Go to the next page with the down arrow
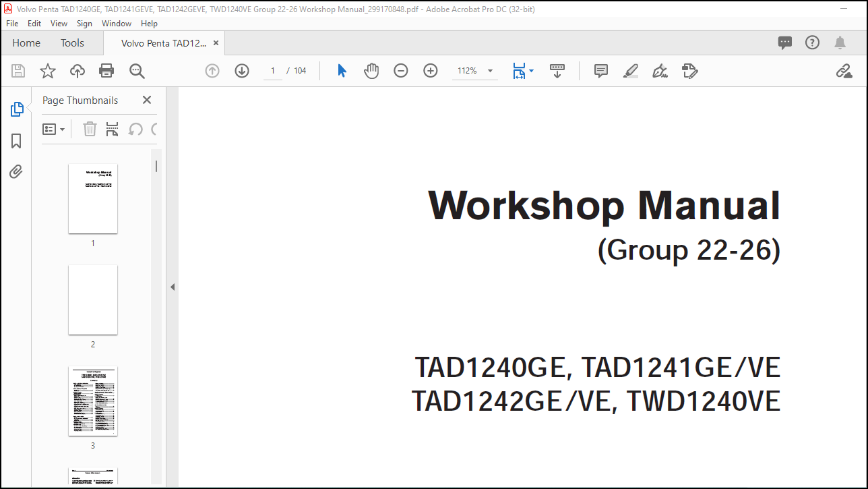The height and width of the screenshot is (489, 868). coord(242,71)
